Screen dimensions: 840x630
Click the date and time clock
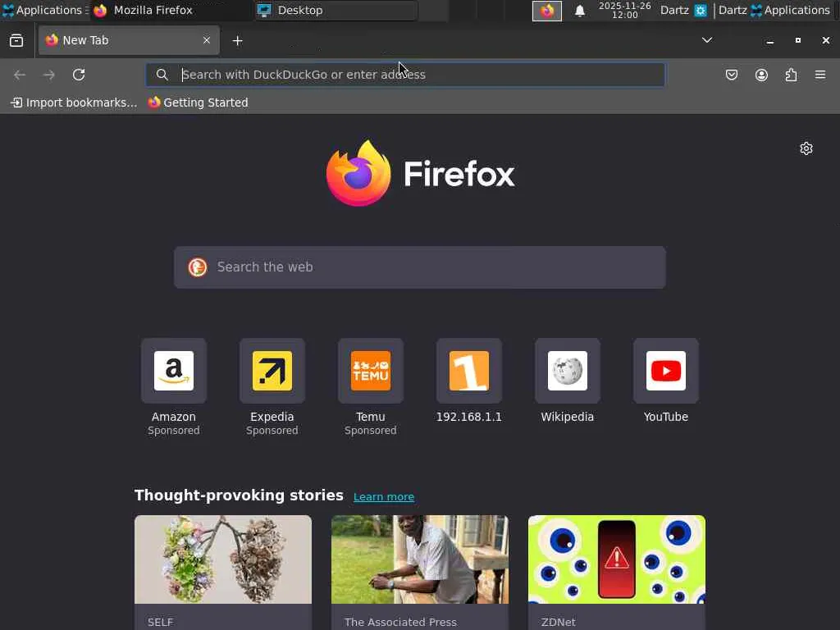click(x=624, y=10)
